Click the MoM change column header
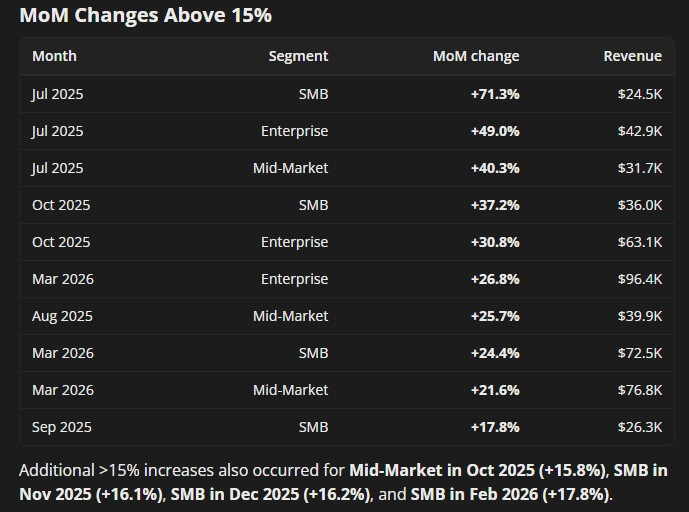 coord(476,56)
